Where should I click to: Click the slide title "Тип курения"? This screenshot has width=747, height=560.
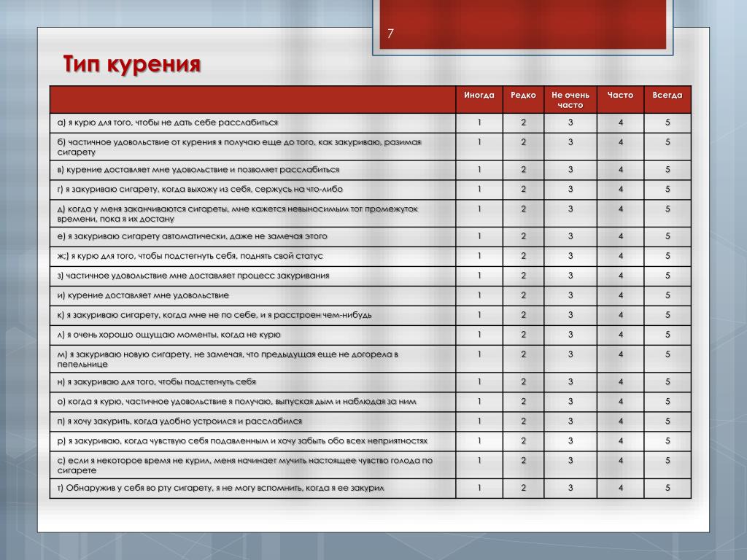(132, 64)
